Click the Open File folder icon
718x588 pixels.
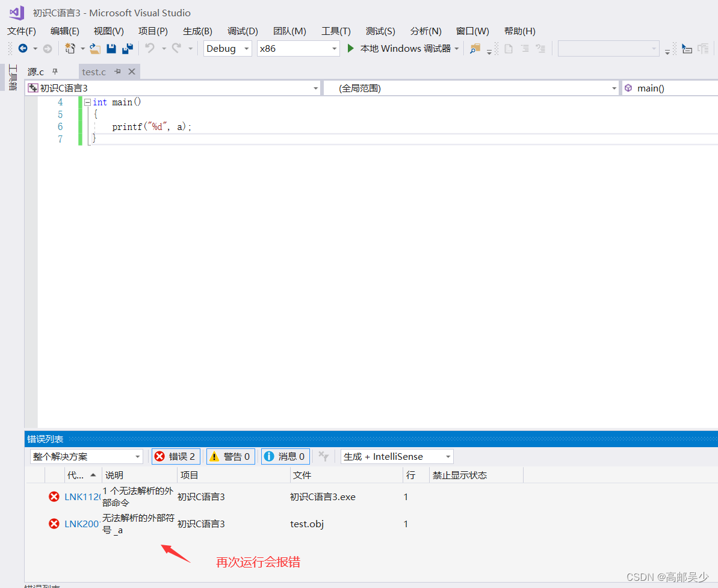pos(94,48)
